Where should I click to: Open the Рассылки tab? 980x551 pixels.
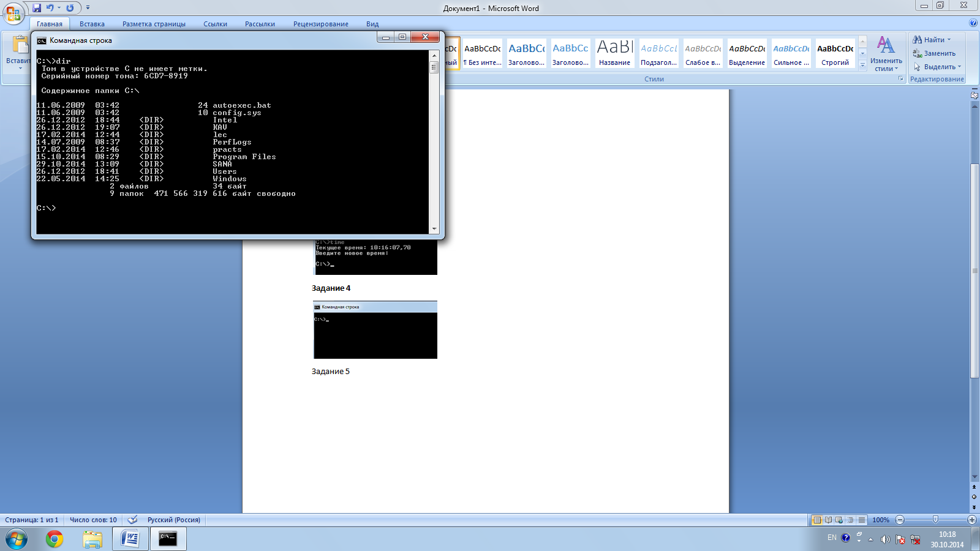[x=260, y=24]
